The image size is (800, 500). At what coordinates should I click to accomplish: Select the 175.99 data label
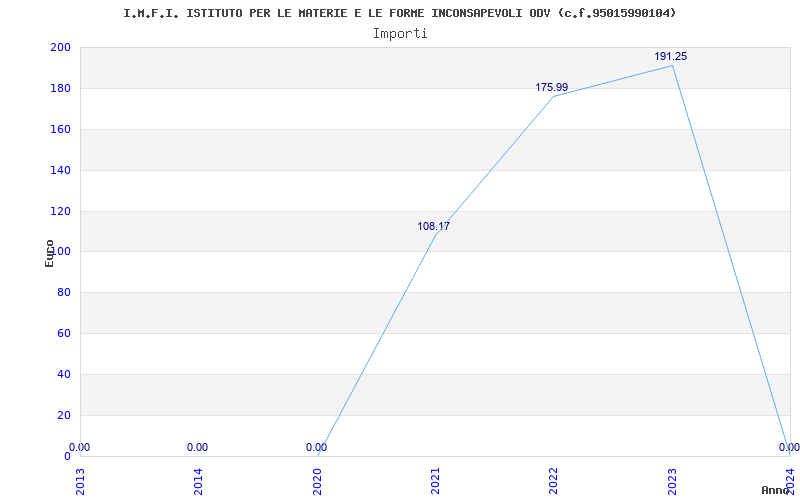552,88
